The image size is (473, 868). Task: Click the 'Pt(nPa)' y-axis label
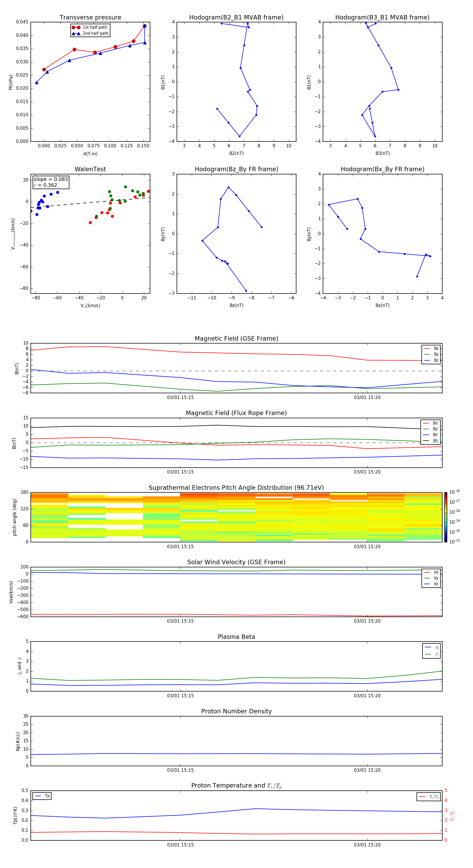click(11, 82)
